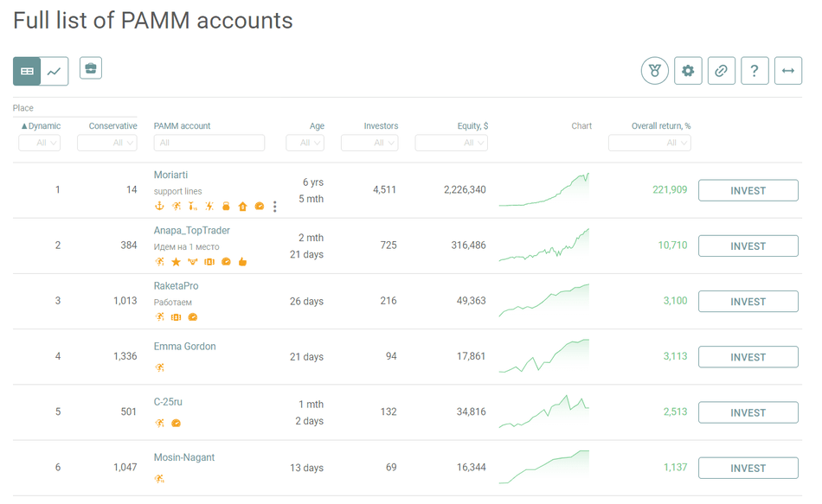This screenshot has height=504, width=822.
Task: Click the horizontal expand-width arrow icon
Action: [787, 71]
